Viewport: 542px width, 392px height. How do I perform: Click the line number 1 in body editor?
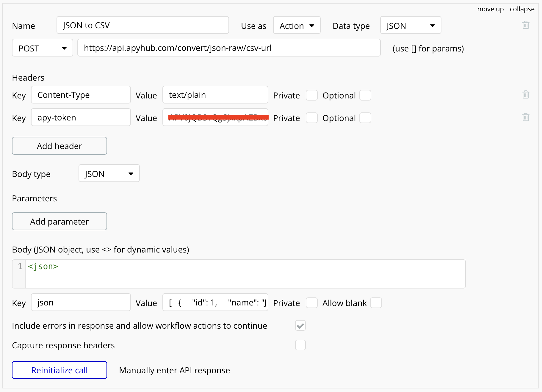tap(20, 266)
